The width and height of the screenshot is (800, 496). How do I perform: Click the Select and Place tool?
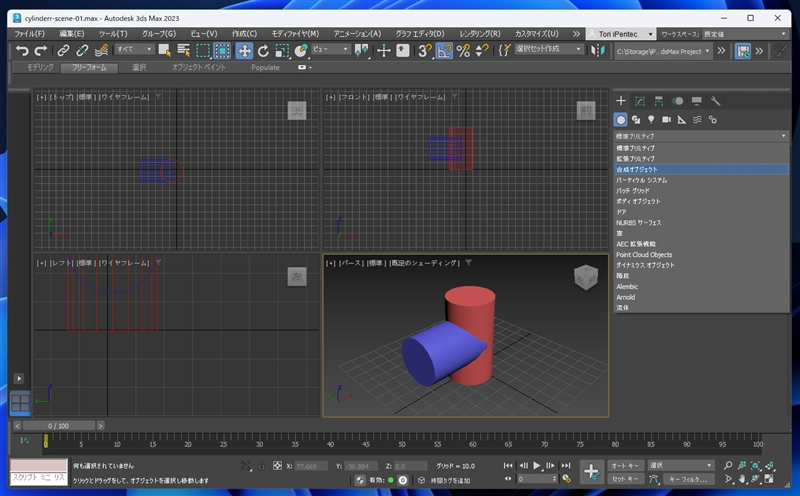(x=301, y=51)
